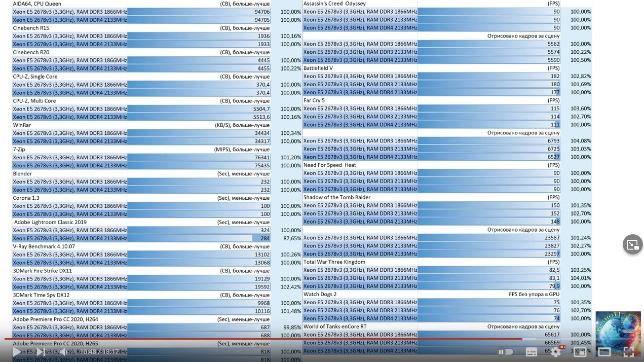The height and width of the screenshot is (362, 644).
Task: Click World of Tanks enCore RT header
Action: pyautogui.click(x=335, y=327)
